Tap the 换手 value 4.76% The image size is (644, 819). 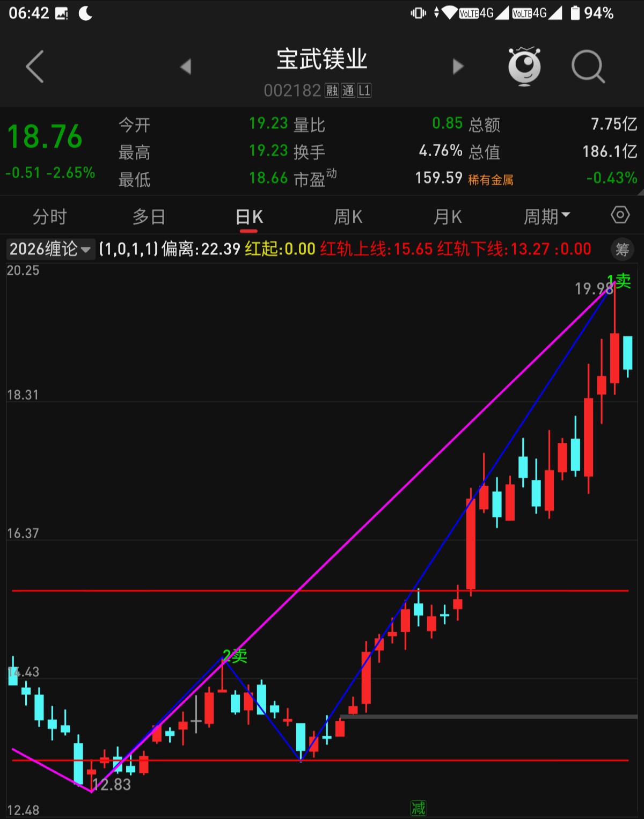441,151
